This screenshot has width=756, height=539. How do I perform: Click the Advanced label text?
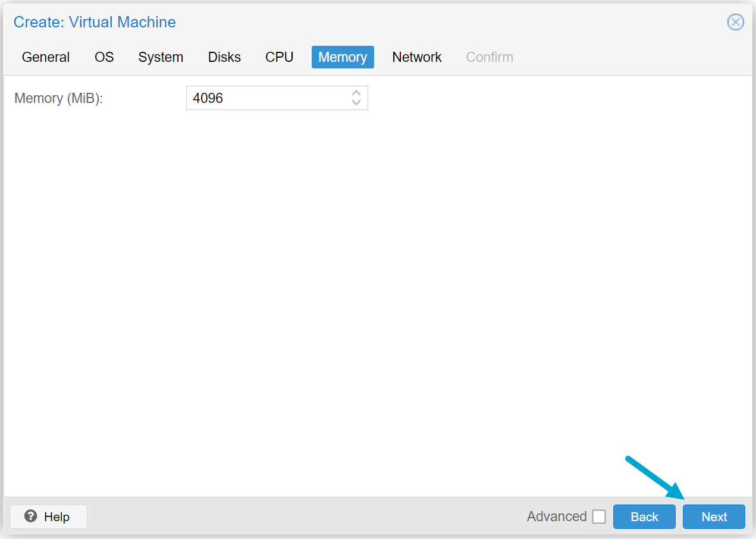coord(556,516)
